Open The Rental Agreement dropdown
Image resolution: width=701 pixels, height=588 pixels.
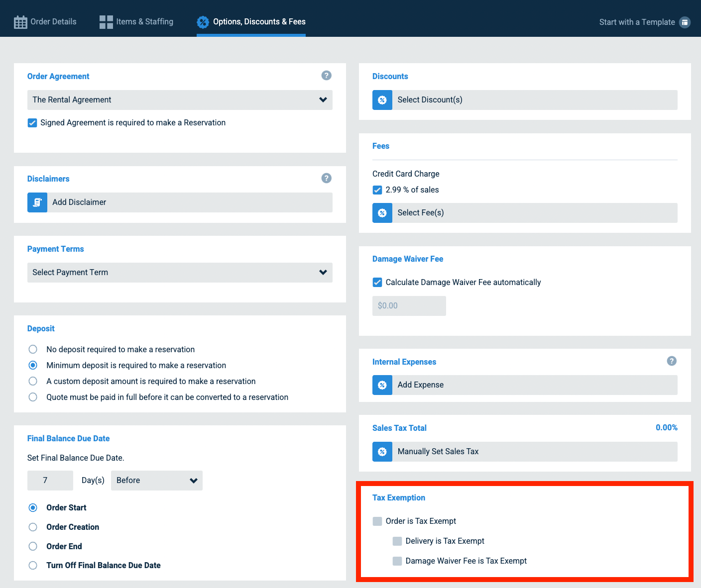180,100
